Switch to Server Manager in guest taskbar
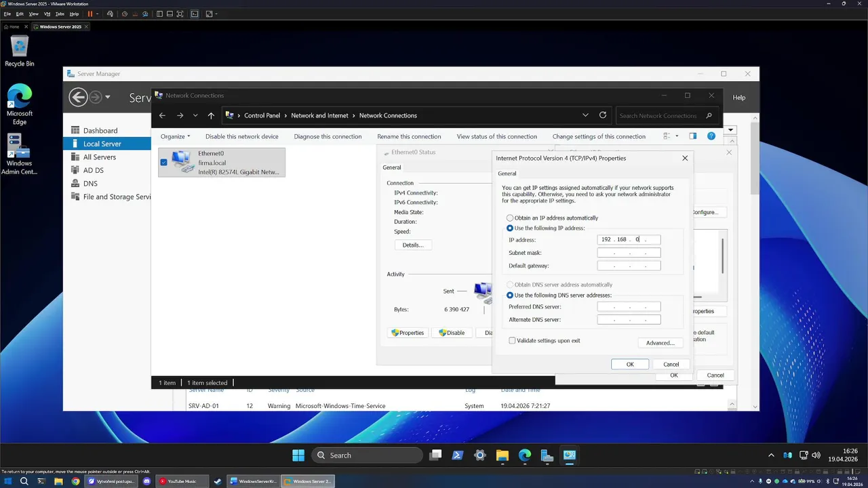The height and width of the screenshot is (488, 868). [547, 455]
